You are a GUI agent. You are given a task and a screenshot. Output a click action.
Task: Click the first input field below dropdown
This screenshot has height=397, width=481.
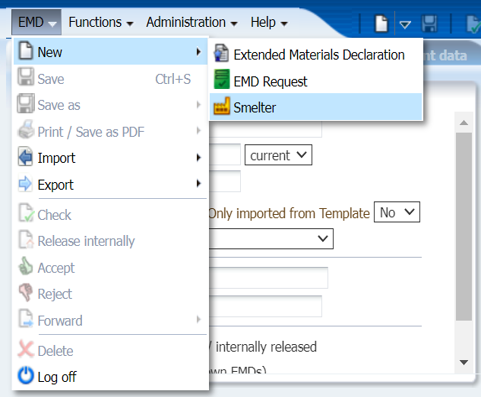[x=269, y=278]
